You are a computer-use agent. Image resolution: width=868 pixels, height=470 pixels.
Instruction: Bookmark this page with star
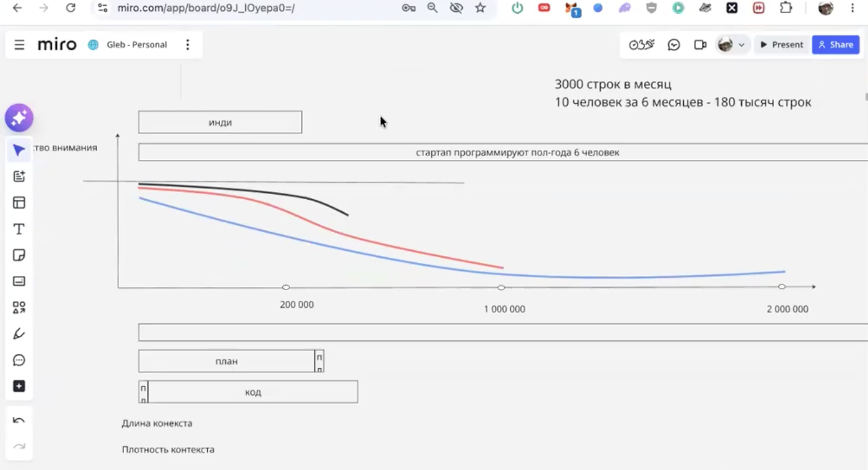(481, 8)
